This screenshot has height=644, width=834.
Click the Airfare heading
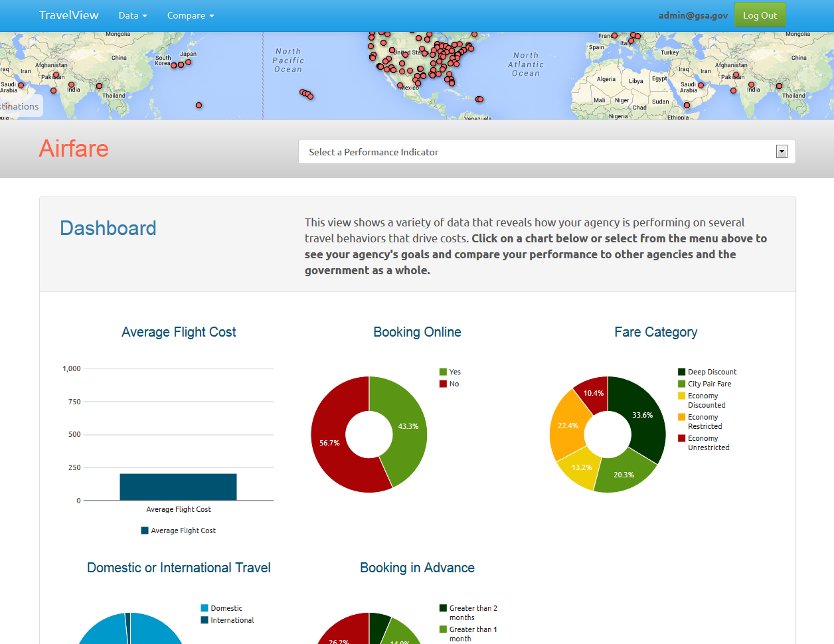click(x=74, y=148)
